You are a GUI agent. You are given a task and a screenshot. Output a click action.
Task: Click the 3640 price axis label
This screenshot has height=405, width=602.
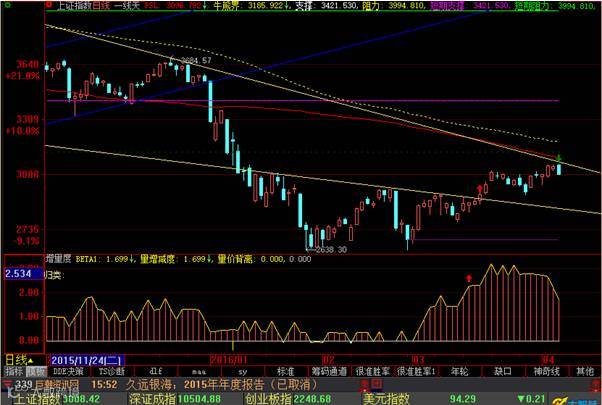click(27, 64)
